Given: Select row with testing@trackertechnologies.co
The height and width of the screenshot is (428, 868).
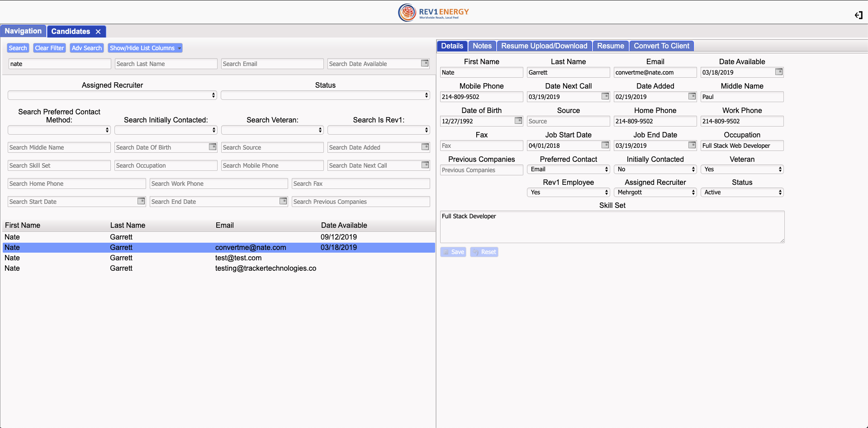Looking at the screenshot, I should 219,268.
